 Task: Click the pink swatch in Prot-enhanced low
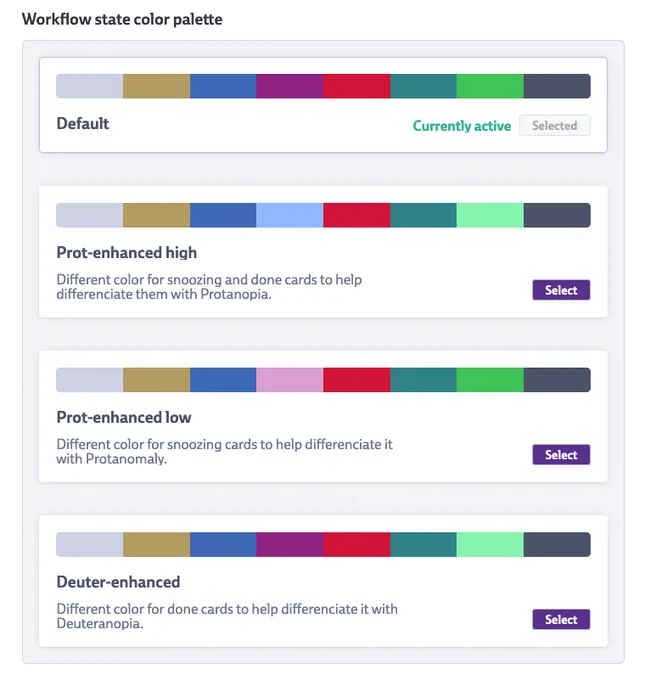tap(289, 380)
